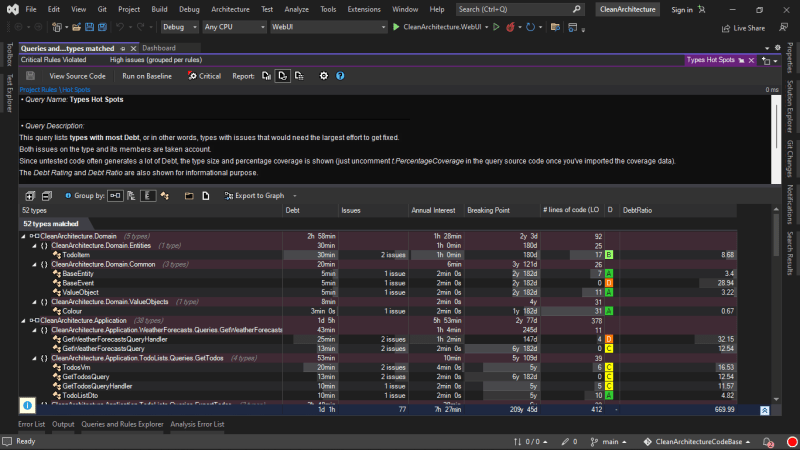The width and height of the screenshot is (800, 450).
Task: Open the Git menu
Action: [102, 9]
